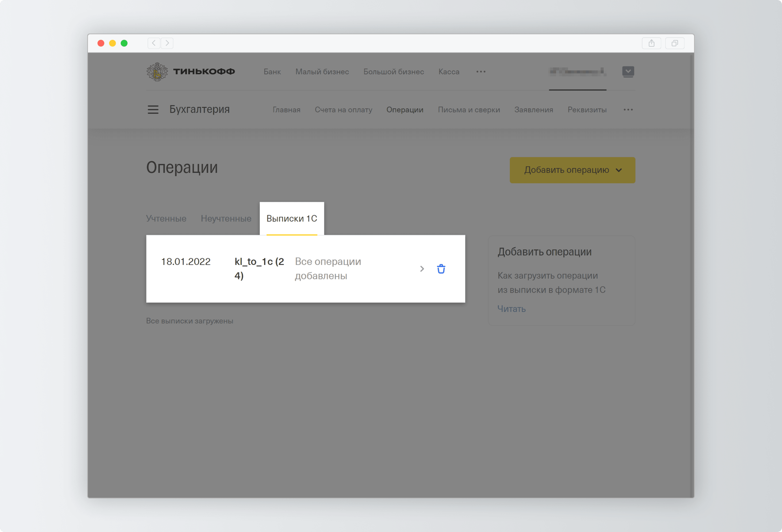Open the hamburger menu next to Бухгалтерия

click(x=153, y=110)
